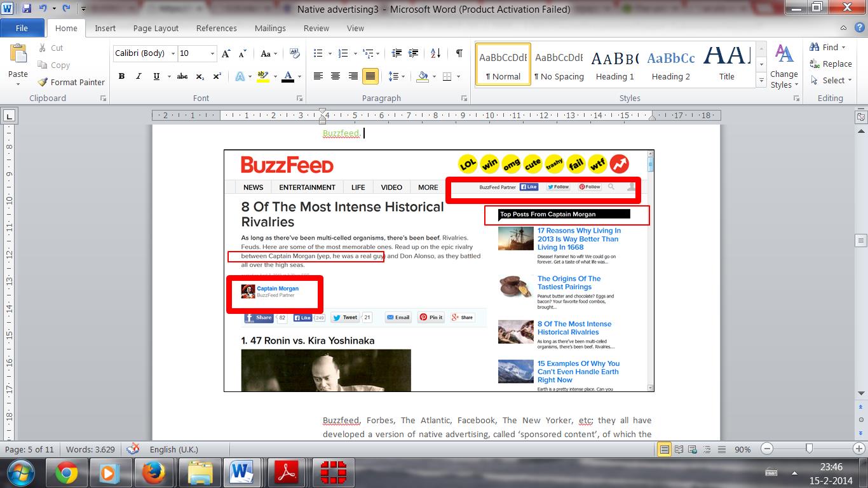The height and width of the screenshot is (488, 868).
Task: Copy the selection
Action: (x=53, y=65)
